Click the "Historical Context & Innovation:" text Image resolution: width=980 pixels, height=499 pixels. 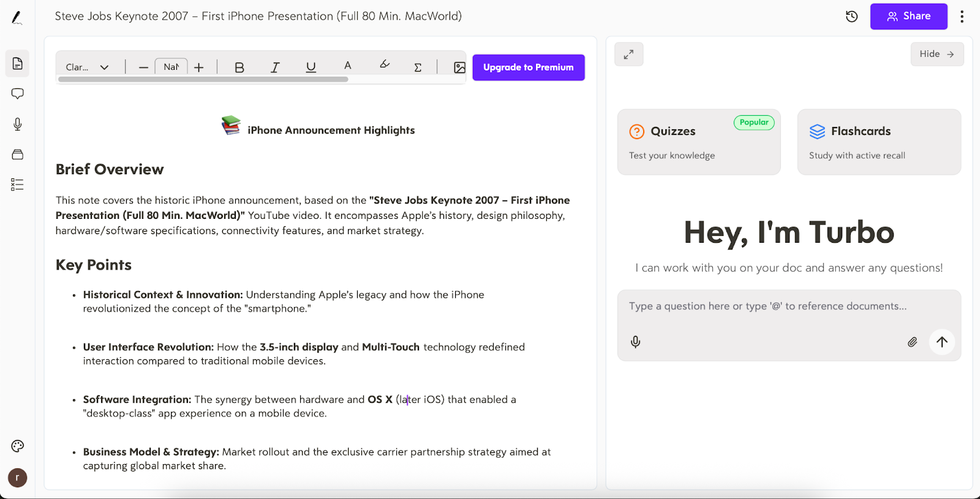coord(163,295)
